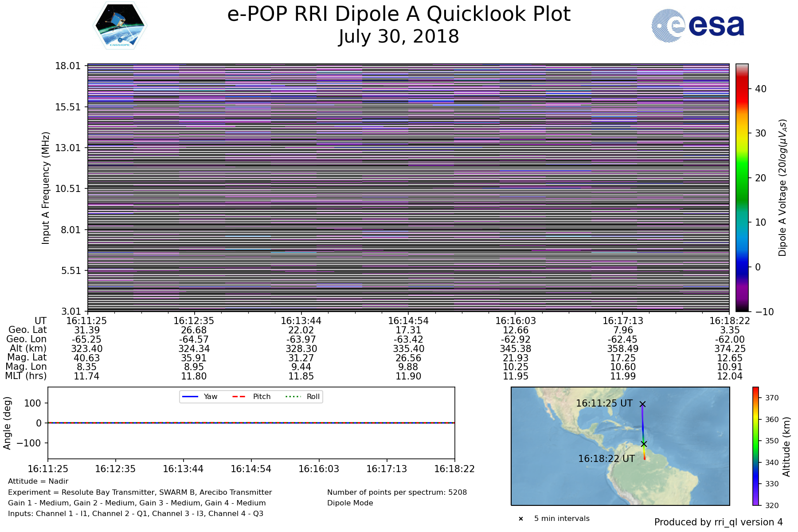Click the x symbol beside '5 min intervals'
Image resolution: width=798 pixels, height=532 pixels.
point(521,519)
